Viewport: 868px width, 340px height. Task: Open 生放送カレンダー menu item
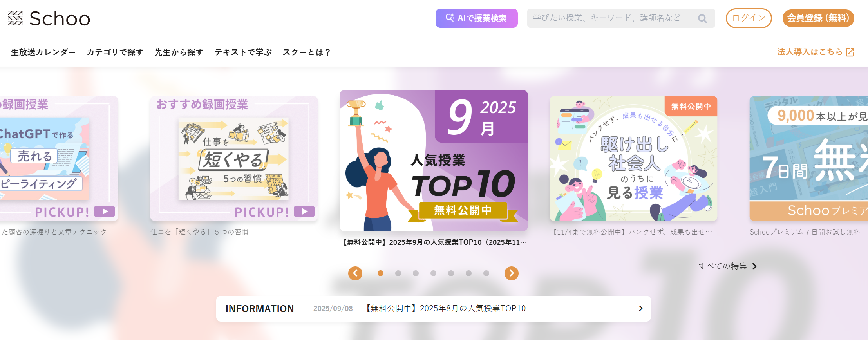[43, 52]
